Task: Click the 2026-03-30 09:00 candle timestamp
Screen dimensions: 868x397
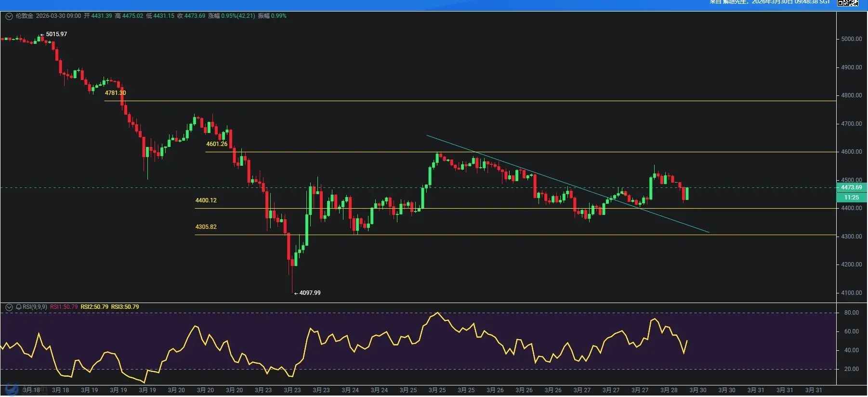Action: (58, 16)
